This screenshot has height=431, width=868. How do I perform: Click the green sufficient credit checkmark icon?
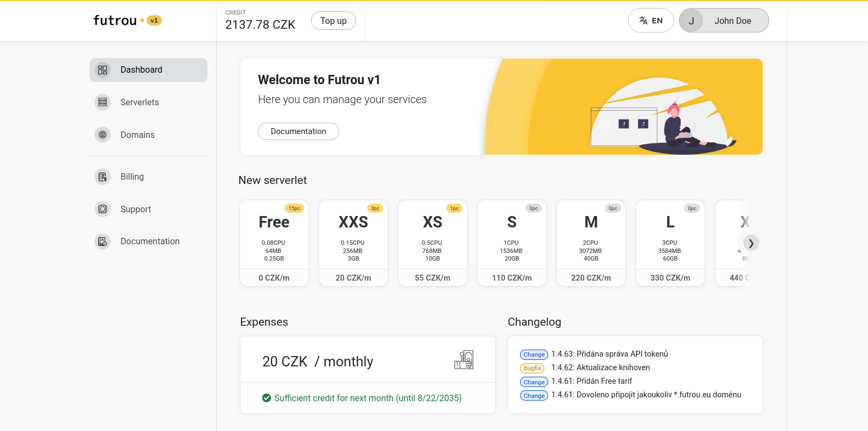(x=267, y=398)
